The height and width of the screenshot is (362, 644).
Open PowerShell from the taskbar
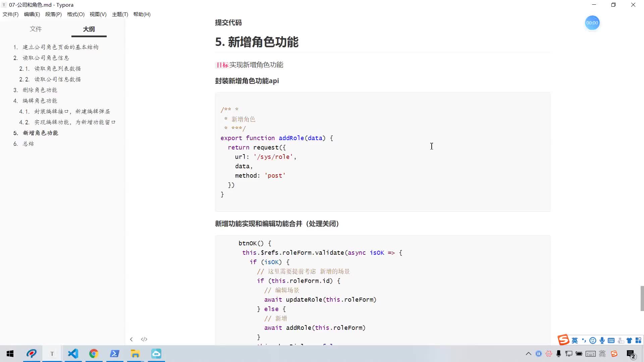(114, 354)
